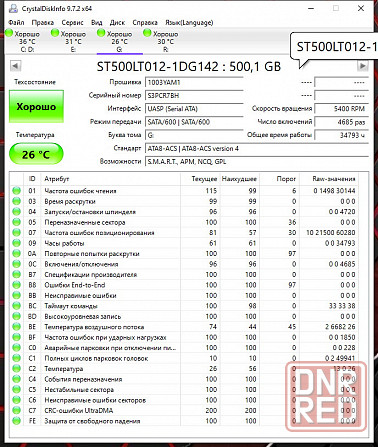Viewport: 378px width, 447px height.
Task: Click the features field S.M.A.R.T., APM, NCQ, GPL
Action: (257, 161)
